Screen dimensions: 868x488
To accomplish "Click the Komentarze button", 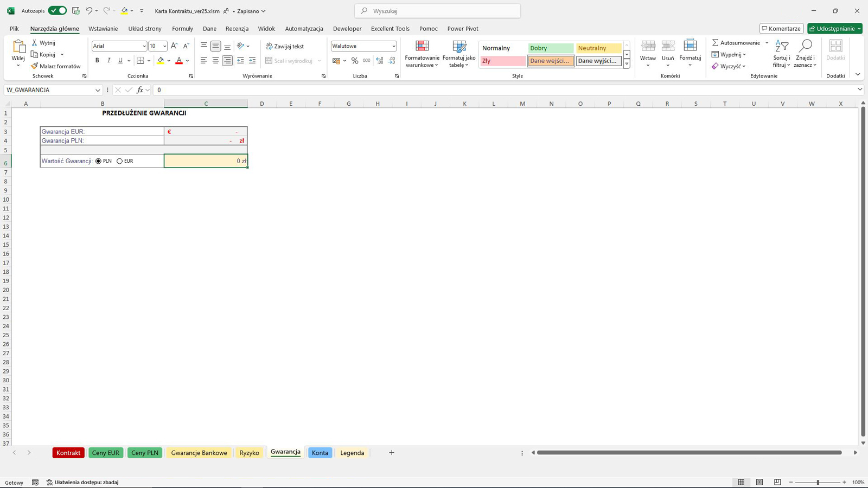I will 781,29.
